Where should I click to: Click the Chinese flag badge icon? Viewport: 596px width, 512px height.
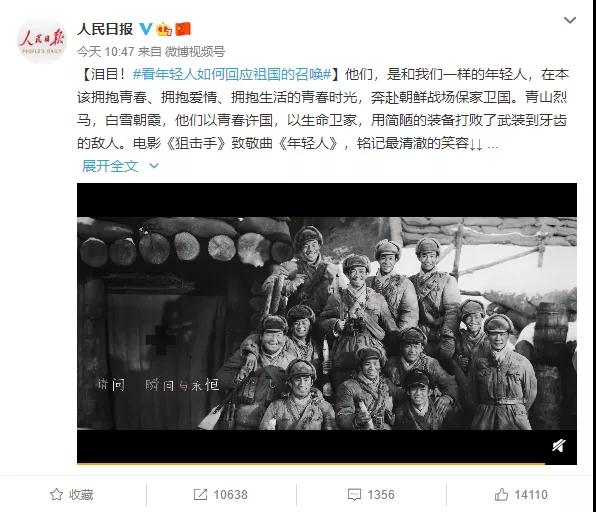(x=183, y=29)
